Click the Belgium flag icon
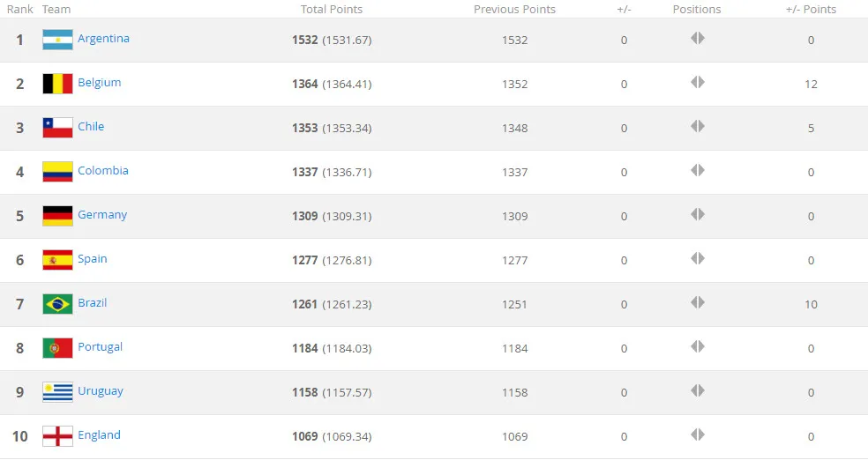This screenshot has width=868, height=460. click(57, 84)
